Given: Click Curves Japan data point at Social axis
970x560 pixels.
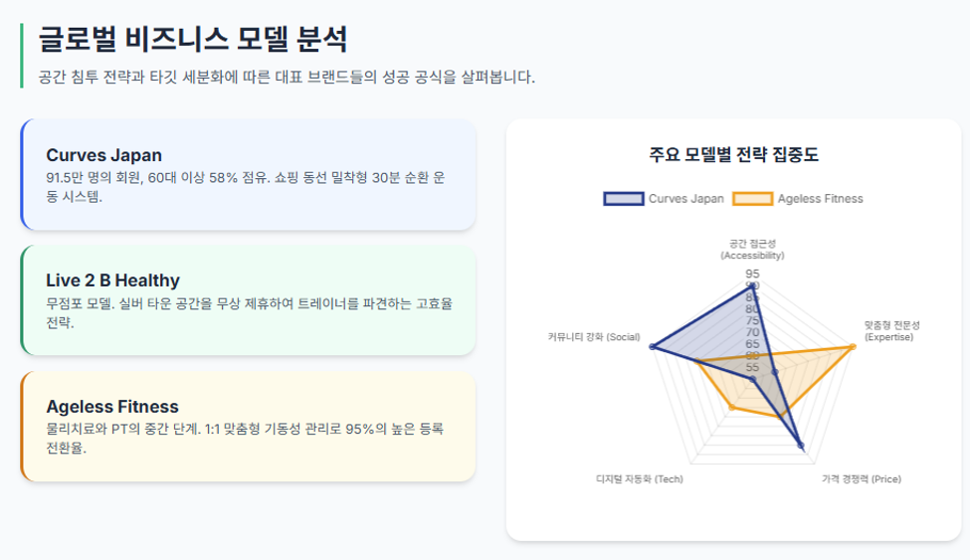Looking at the screenshot, I should [652, 346].
